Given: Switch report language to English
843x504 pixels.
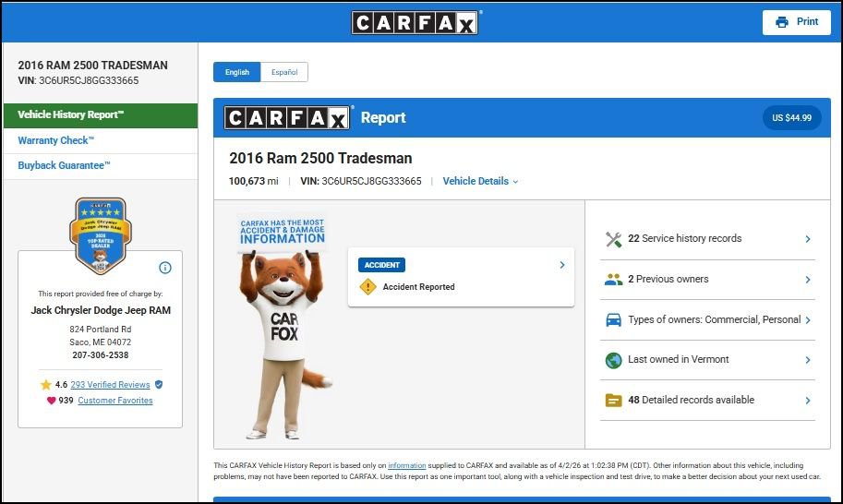Looking at the screenshot, I should [237, 72].
